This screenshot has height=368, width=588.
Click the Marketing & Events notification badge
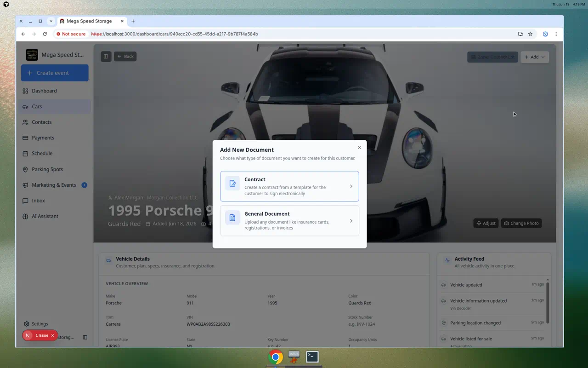pyautogui.click(x=84, y=185)
